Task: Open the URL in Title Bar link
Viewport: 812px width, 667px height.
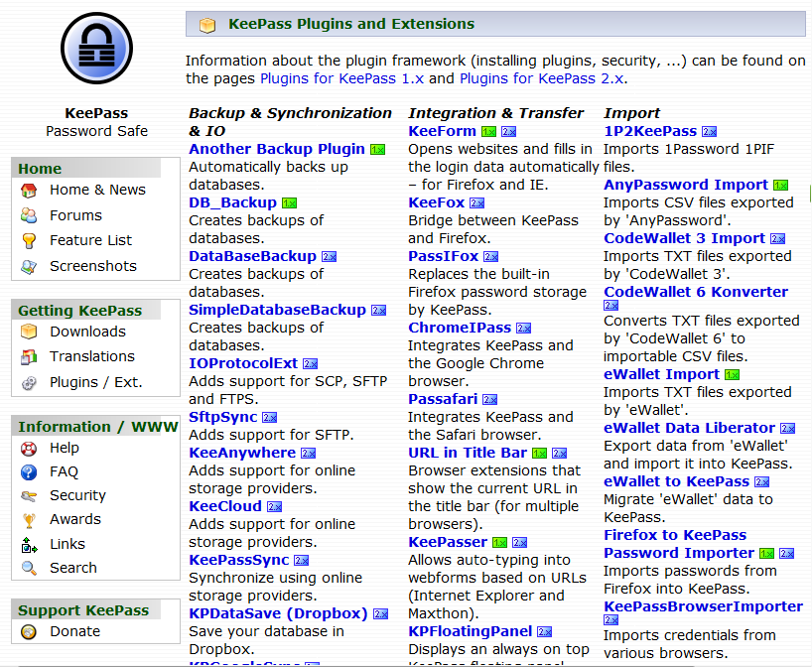Action: 468,454
